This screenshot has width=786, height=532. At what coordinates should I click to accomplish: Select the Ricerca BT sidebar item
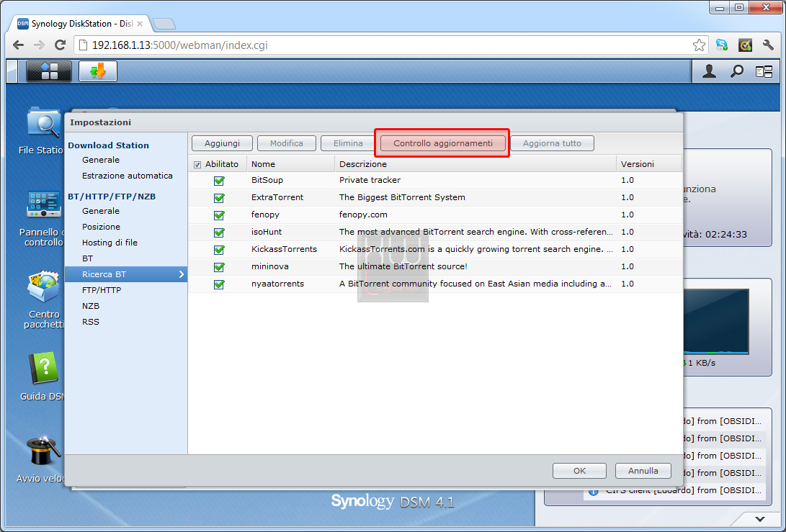tap(126, 274)
